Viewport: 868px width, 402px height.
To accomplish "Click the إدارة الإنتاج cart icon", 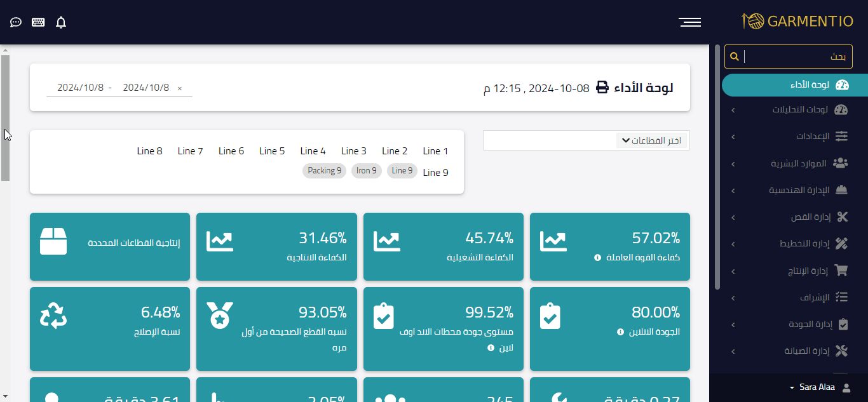I will 841,271.
